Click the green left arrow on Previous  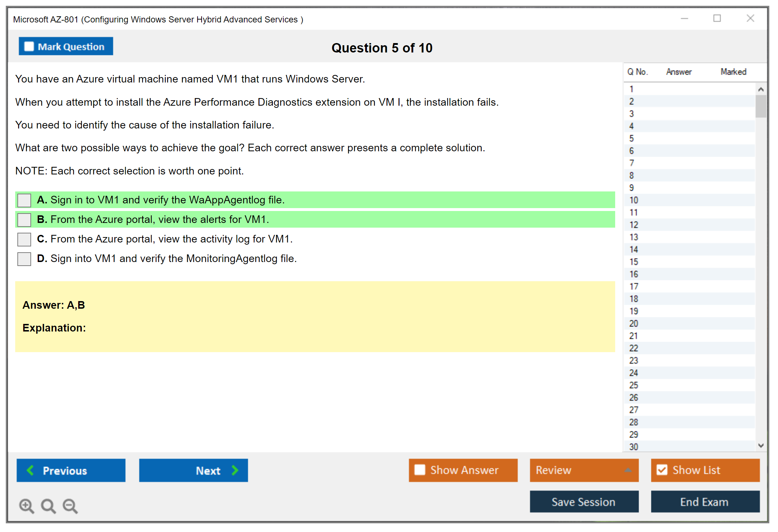[30, 470]
